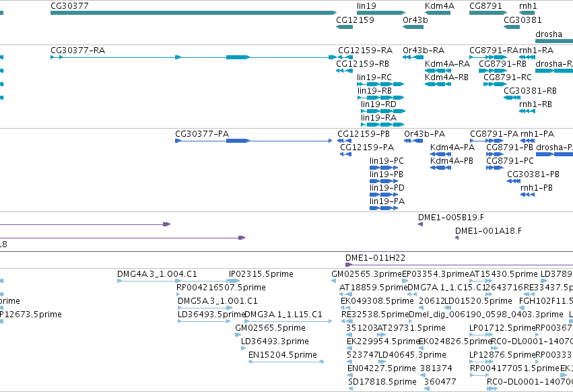Select the DME1-001A18.F BAC end
The height and width of the screenshot is (392, 573).
point(457,238)
